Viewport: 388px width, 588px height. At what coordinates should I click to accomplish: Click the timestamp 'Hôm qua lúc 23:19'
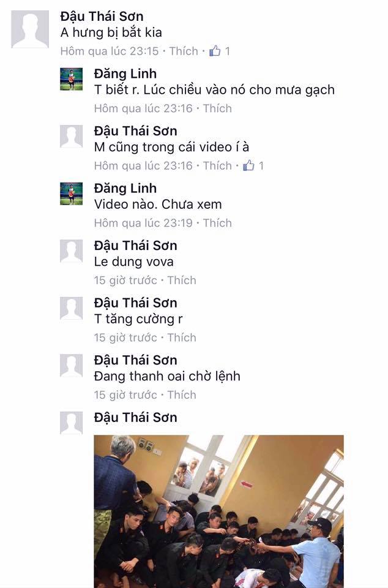[143, 223]
